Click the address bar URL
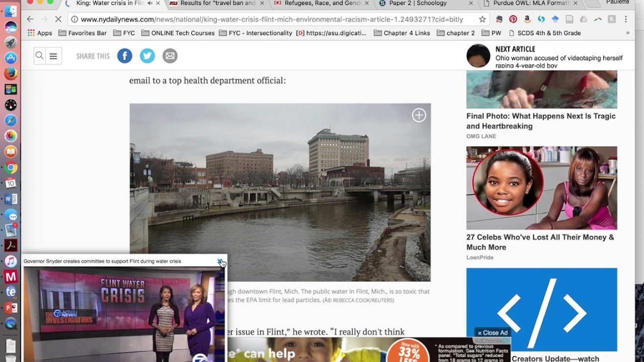The height and width of the screenshot is (362, 644). [x=272, y=19]
